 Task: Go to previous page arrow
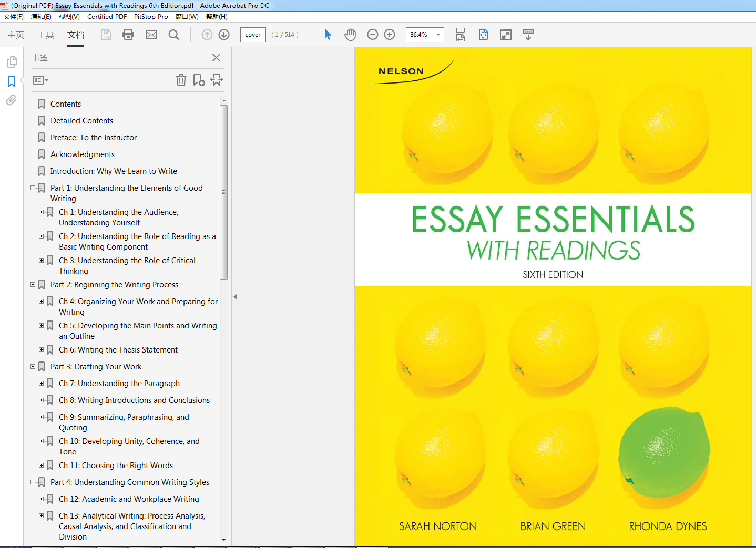[207, 35]
